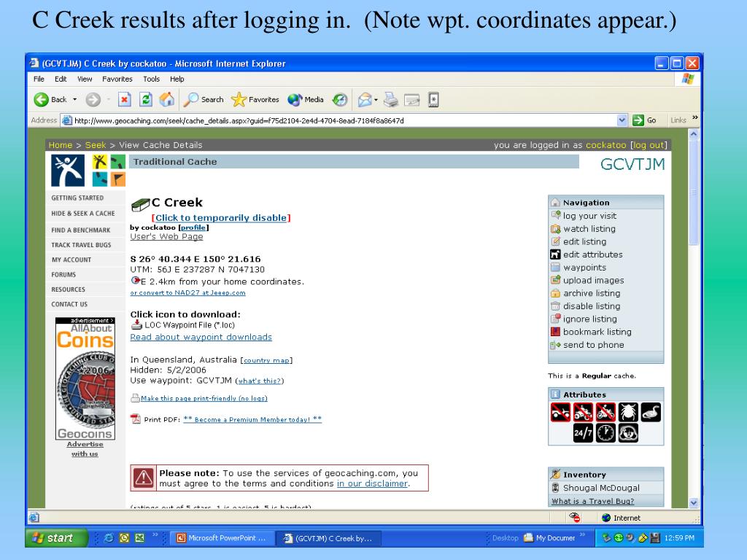Click the geocaching.com logo figure

coord(68,171)
